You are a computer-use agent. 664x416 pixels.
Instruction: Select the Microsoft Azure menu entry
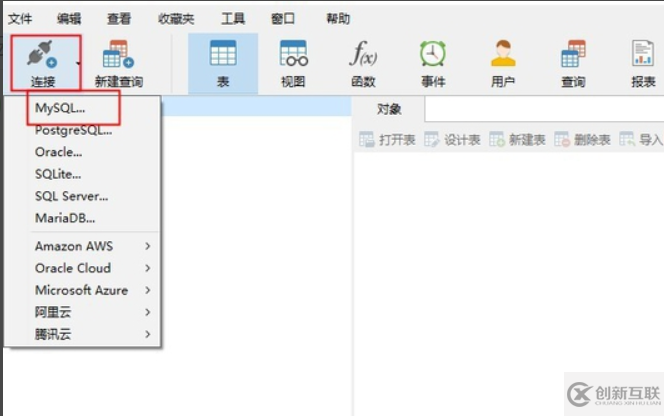(81, 290)
